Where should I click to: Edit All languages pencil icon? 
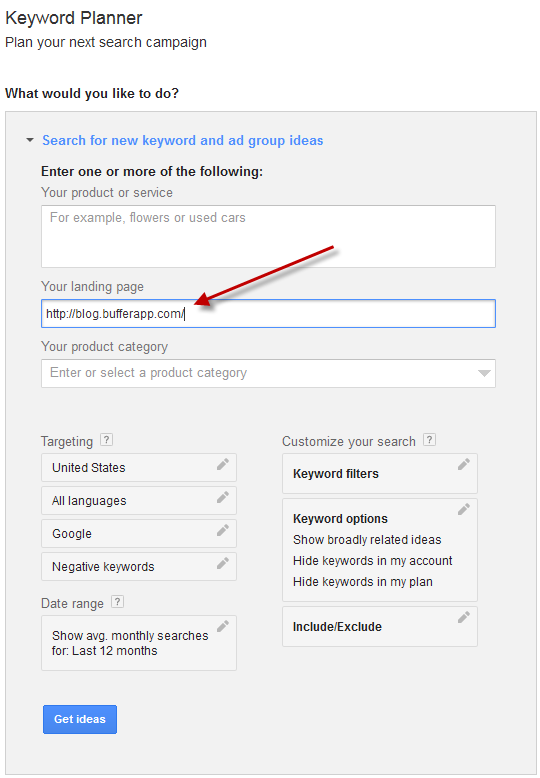pos(223,497)
